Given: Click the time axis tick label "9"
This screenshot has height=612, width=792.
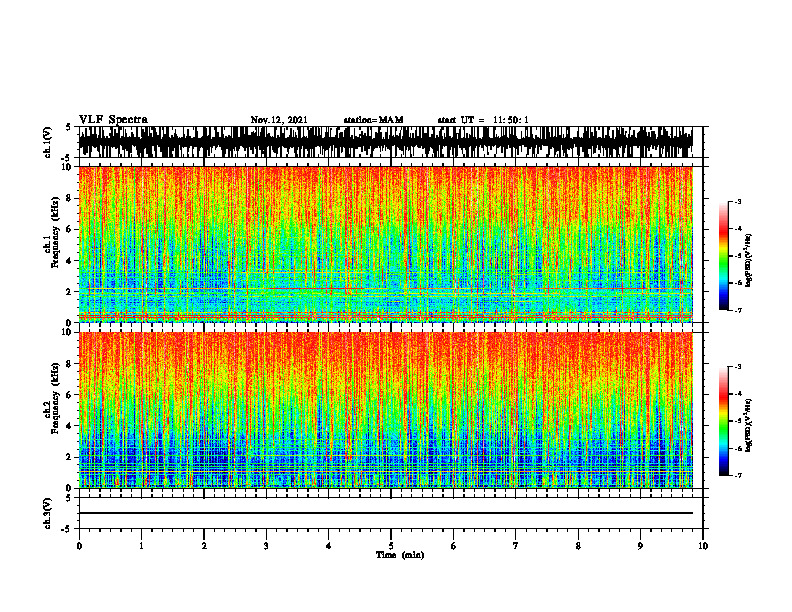Looking at the screenshot, I should pyautogui.click(x=640, y=546).
